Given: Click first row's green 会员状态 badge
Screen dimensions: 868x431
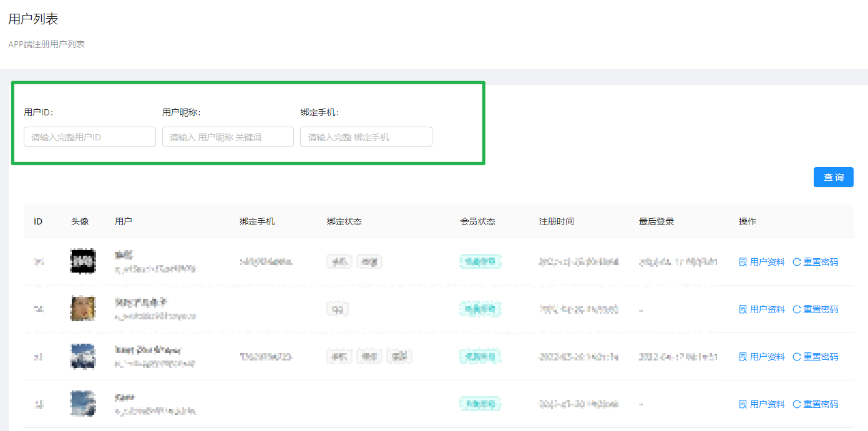Looking at the screenshot, I should (x=480, y=261).
